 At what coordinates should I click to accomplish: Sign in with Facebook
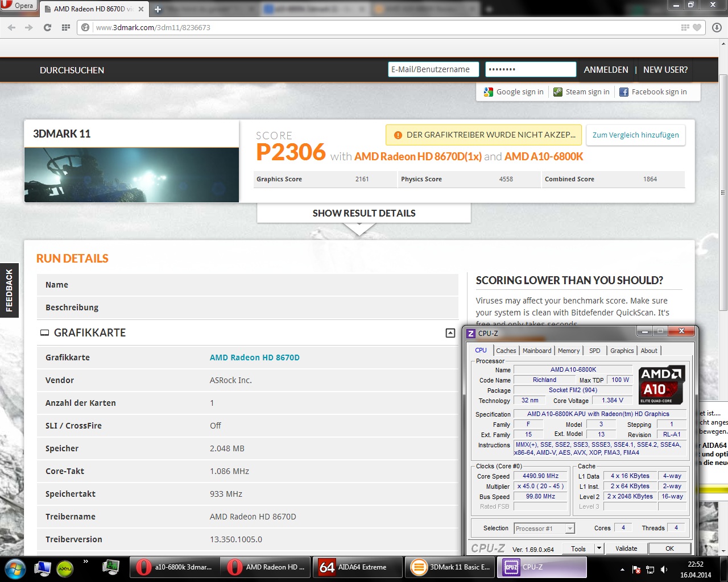(x=653, y=92)
